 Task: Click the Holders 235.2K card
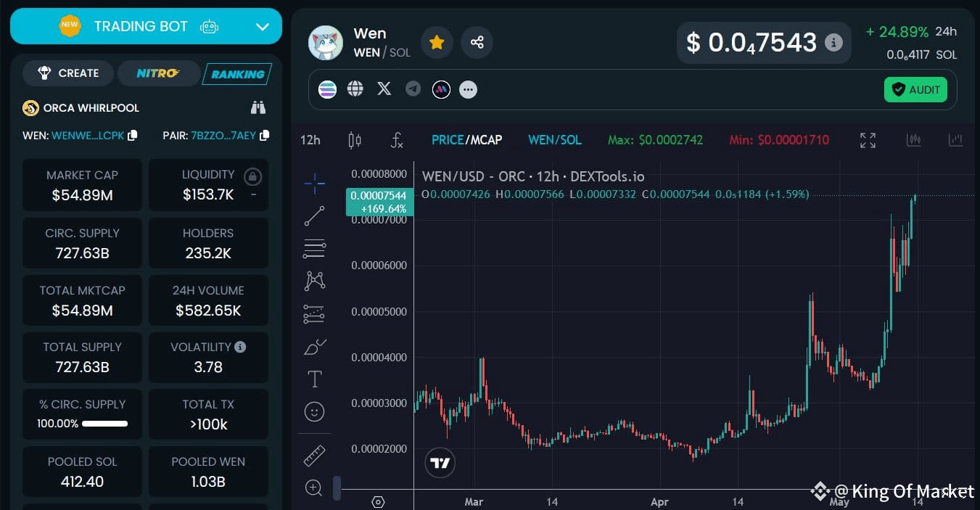[208, 243]
